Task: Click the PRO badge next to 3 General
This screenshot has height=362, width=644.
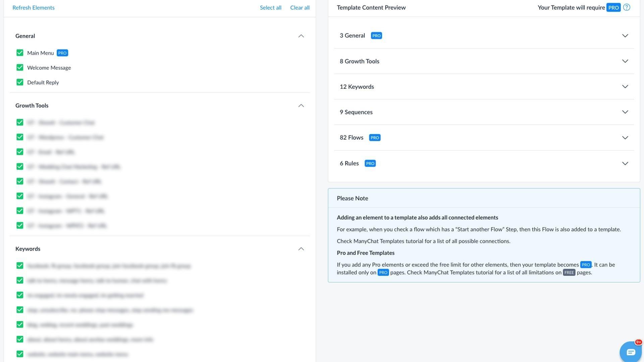Action: [x=376, y=36]
